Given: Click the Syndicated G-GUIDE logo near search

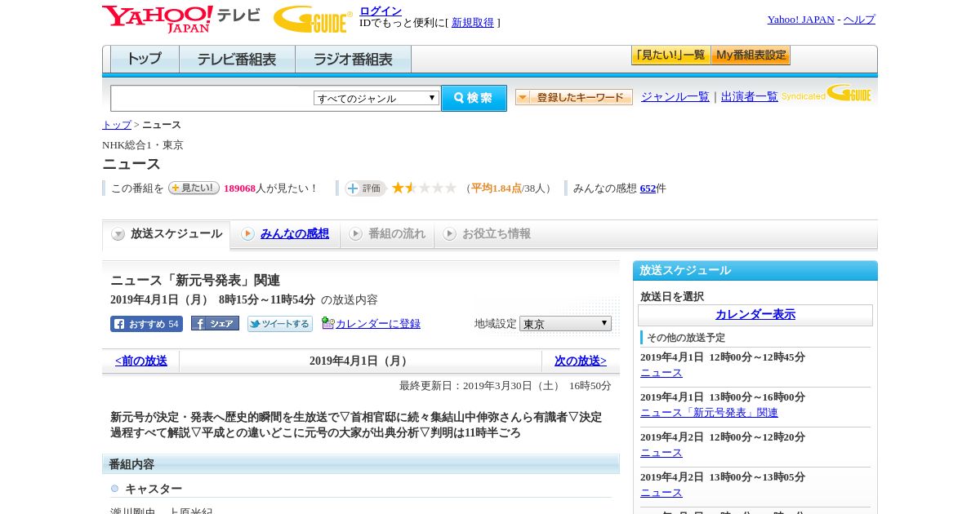Looking at the screenshot, I should coord(826,94).
